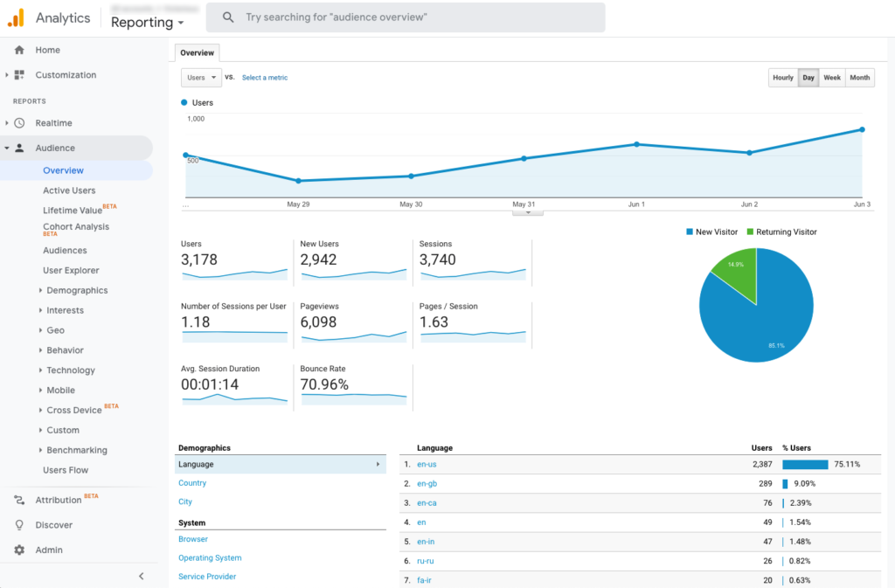Viewport: 895px width, 588px height.
Task: Click the Home icon in sidebar
Action: pos(19,50)
